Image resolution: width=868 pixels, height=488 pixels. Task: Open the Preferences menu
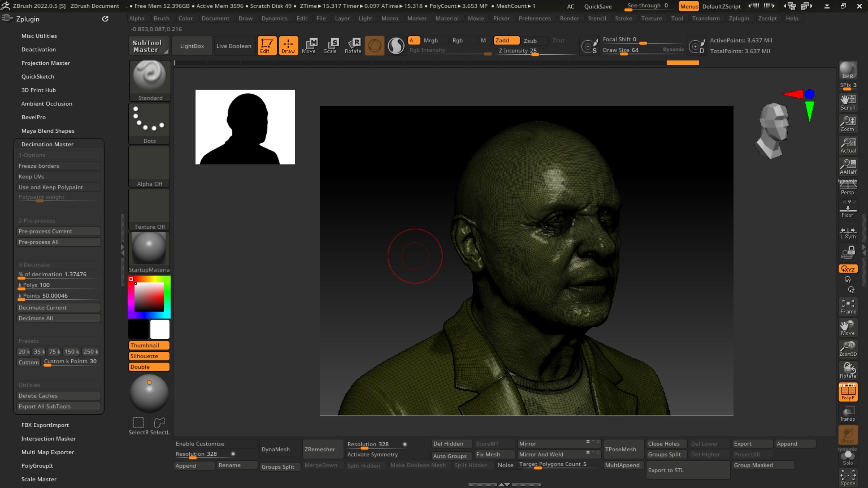pyautogui.click(x=534, y=19)
